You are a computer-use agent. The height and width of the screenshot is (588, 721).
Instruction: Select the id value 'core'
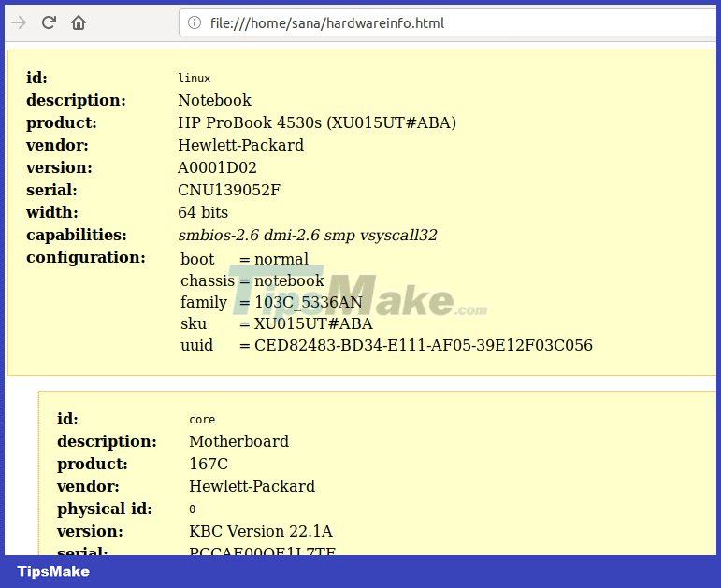(202, 420)
